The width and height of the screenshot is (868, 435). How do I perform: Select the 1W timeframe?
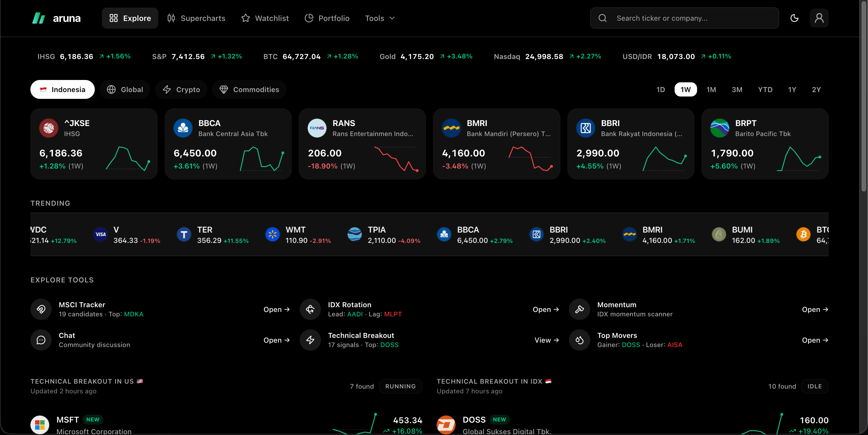(685, 89)
